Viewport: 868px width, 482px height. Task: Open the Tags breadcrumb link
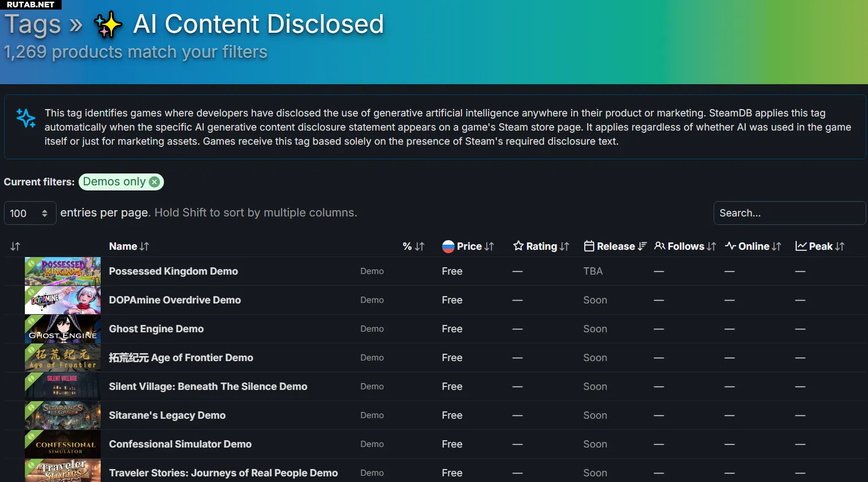click(x=33, y=24)
